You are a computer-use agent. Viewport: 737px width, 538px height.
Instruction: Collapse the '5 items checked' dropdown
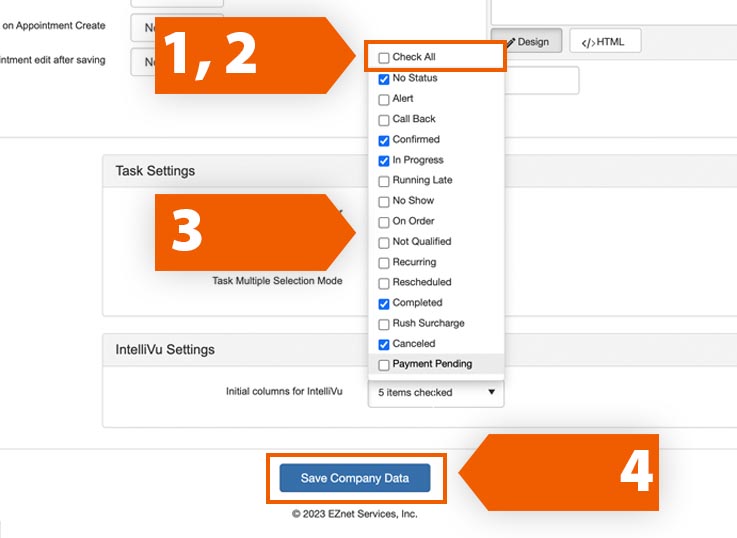pyautogui.click(x=436, y=393)
